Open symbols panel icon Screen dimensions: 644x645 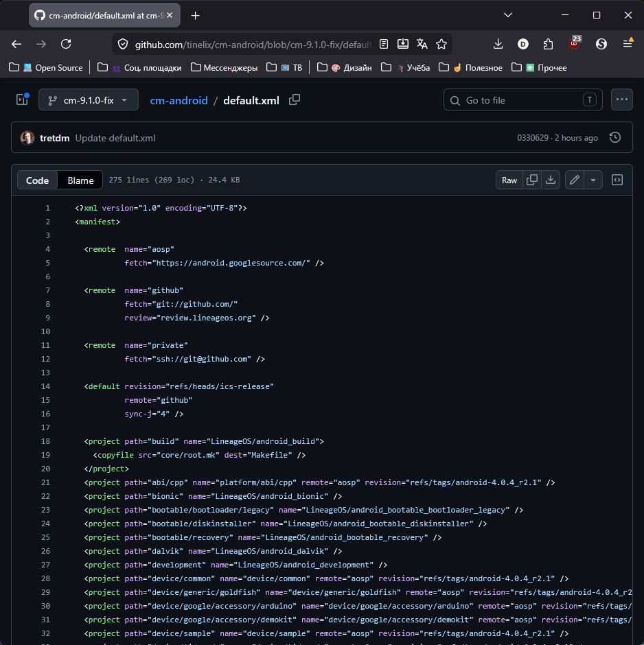point(617,180)
